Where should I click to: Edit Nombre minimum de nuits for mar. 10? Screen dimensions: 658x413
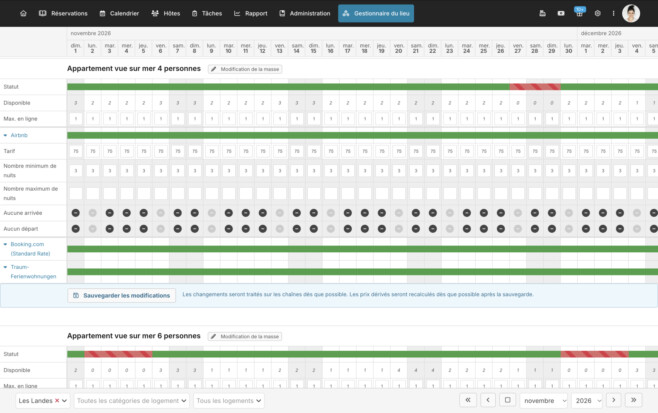(x=229, y=171)
